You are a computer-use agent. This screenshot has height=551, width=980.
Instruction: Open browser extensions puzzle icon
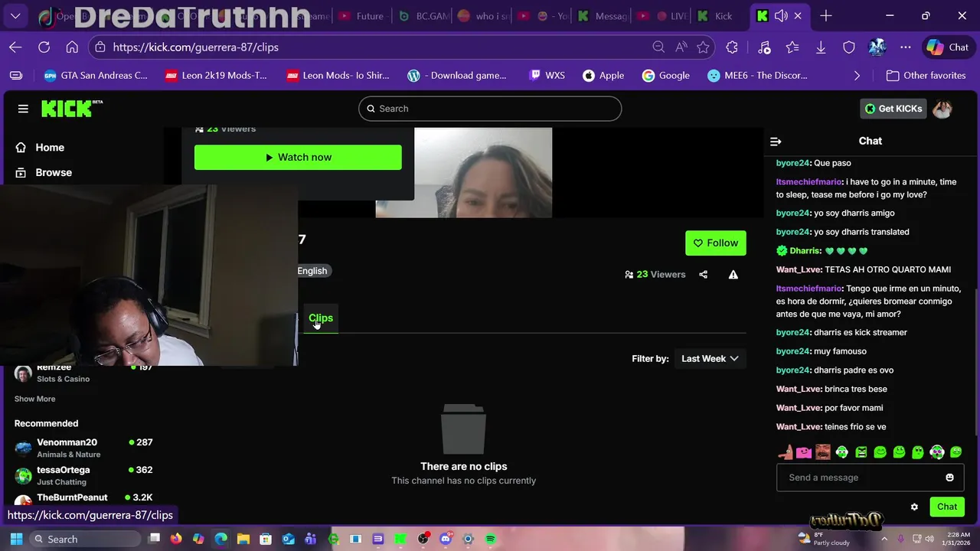pos(732,47)
